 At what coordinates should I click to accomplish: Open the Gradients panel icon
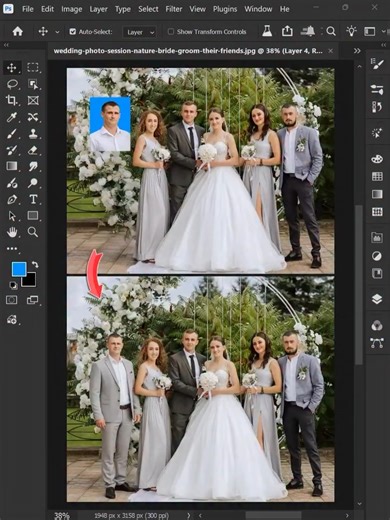pyautogui.click(x=377, y=194)
